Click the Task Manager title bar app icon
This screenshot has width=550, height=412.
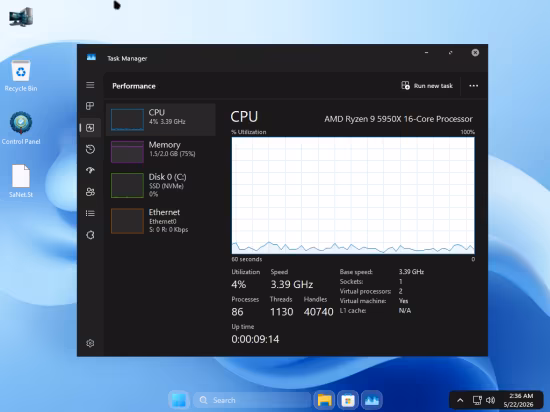tap(91, 57)
